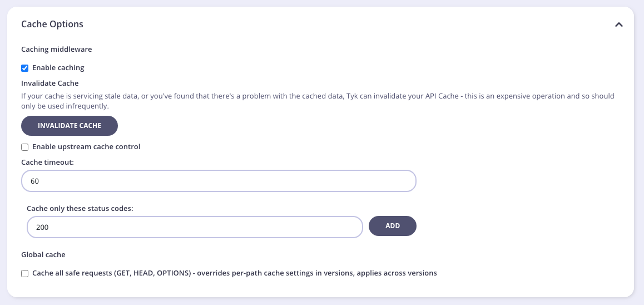This screenshot has height=305, width=644.
Task: Click the "Cache all safe requests" label text
Action: [234, 273]
